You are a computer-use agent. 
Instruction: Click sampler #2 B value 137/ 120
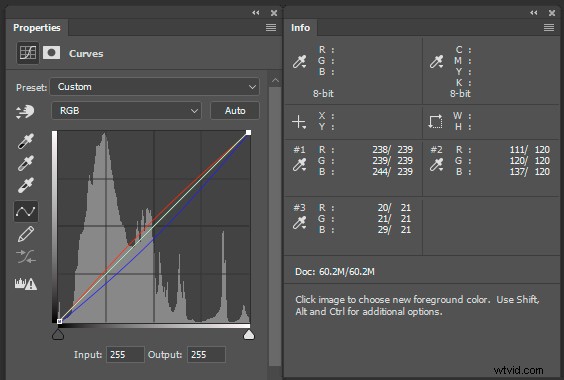point(529,172)
